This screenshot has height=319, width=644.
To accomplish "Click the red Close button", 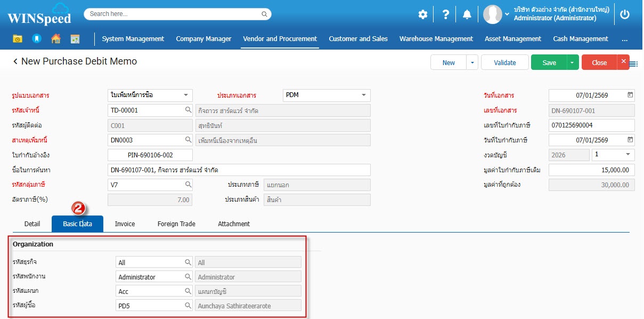I will pyautogui.click(x=599, y=62).
